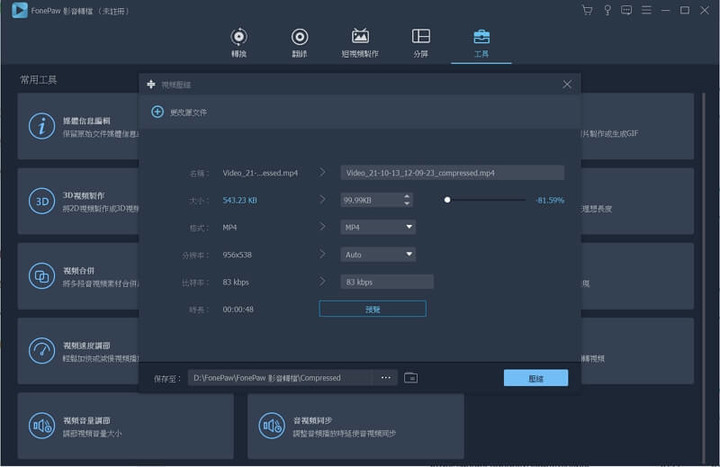Click the save path field
720x467 pixels.
click(281, 377)
